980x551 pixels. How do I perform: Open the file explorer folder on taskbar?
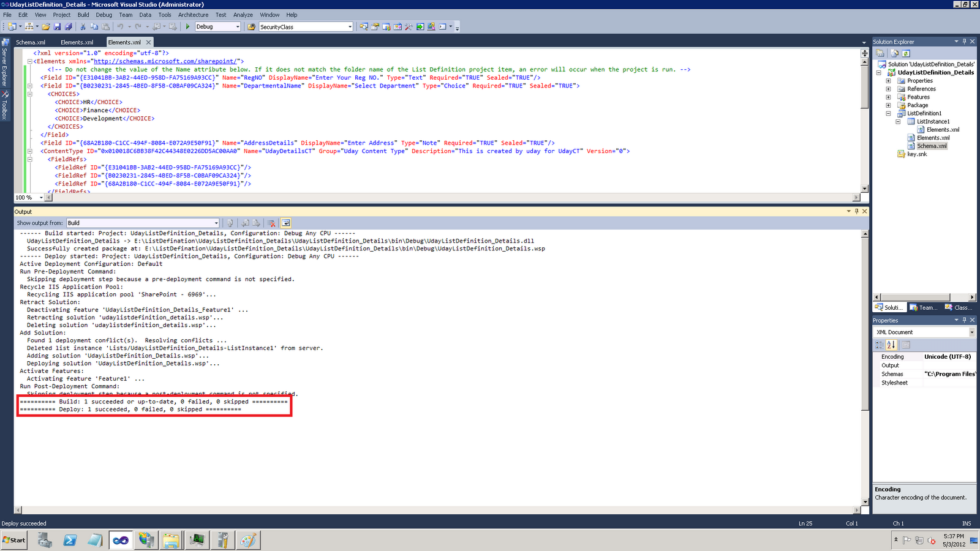click(171, 540)
